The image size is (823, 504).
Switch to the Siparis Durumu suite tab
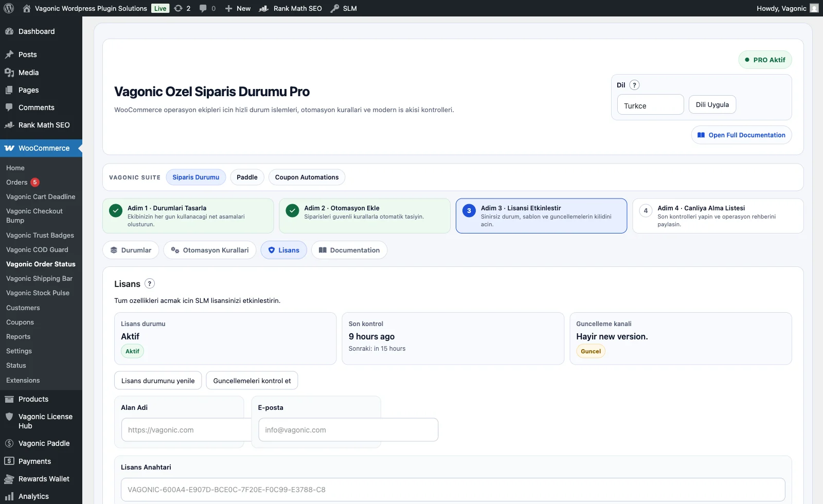[196, 177]
